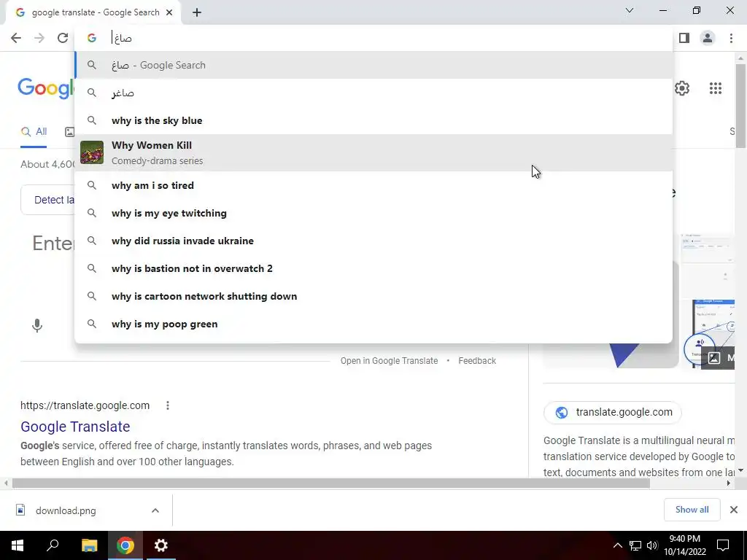Click the image icon on knowledge panel thumbnail
This screenshot has width=747, height=560.
[713, 357]
